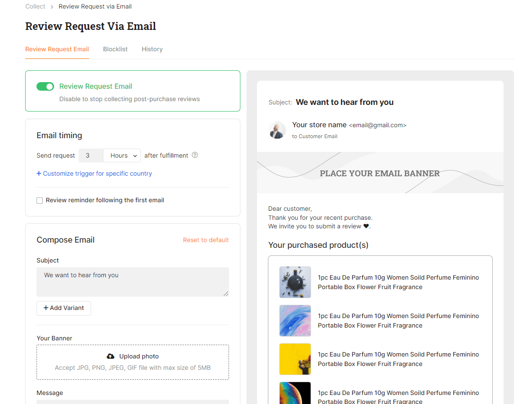
Task: Click the store avatar in the email preview
Action: click(277, 130)
